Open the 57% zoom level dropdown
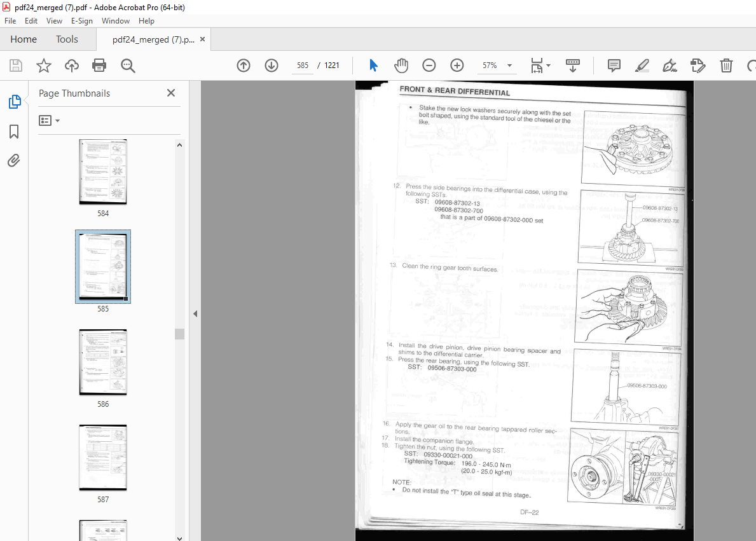The width and height of the screenshot is (756, 541). click(509, 65)
